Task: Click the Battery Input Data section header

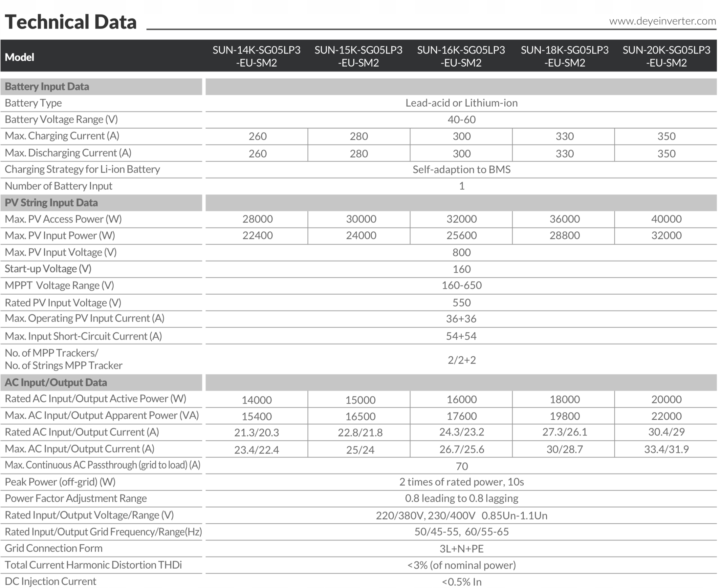Action: (x=47, y=87)
